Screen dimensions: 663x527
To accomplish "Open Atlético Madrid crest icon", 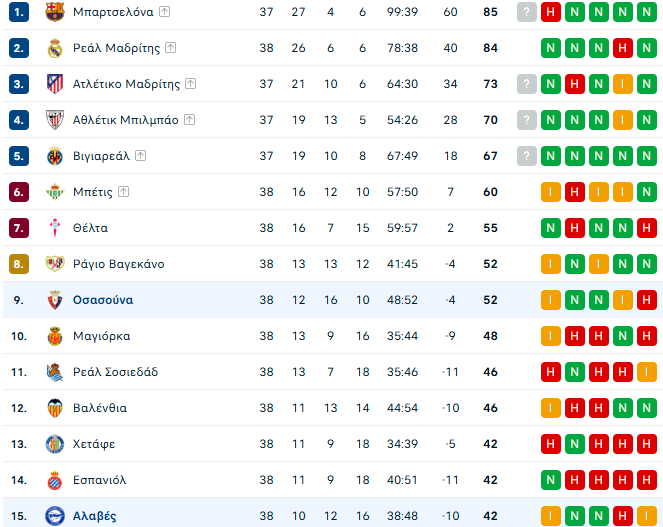I will (55, 84).
